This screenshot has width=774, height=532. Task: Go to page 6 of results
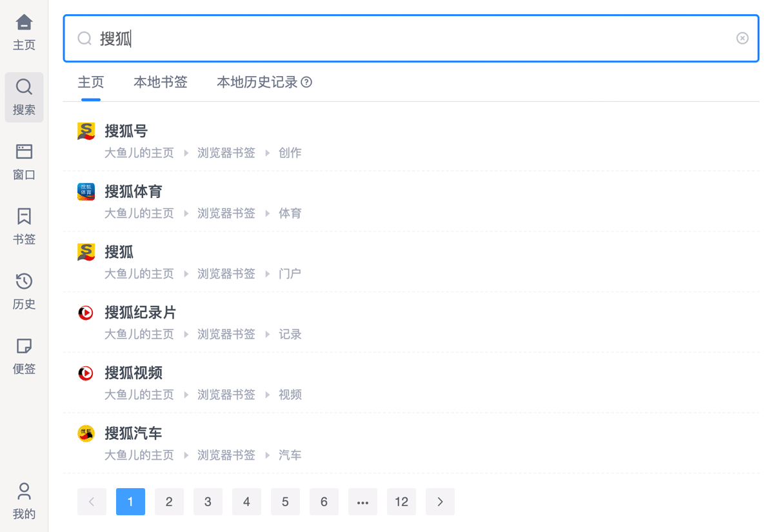pos(324,502)
